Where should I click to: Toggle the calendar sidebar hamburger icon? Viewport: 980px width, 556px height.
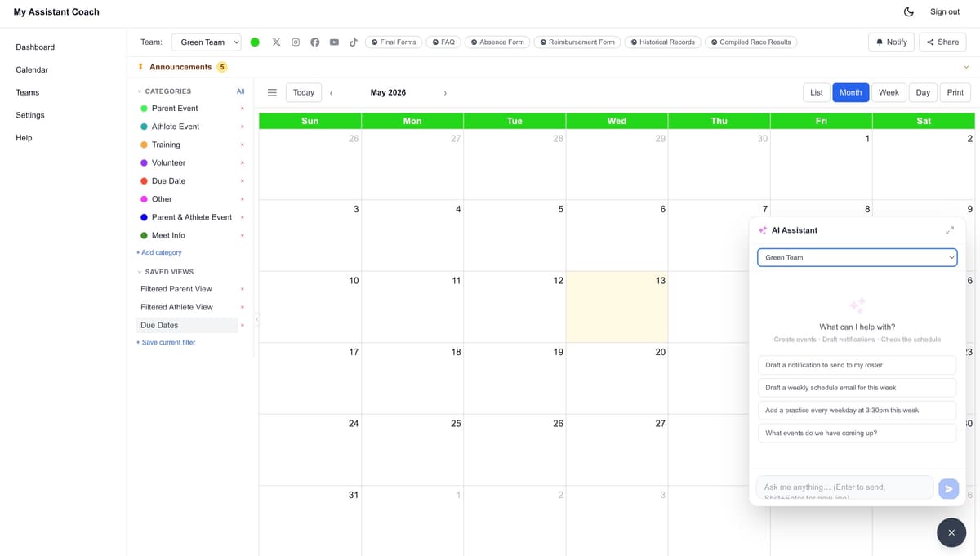point(272,92)
